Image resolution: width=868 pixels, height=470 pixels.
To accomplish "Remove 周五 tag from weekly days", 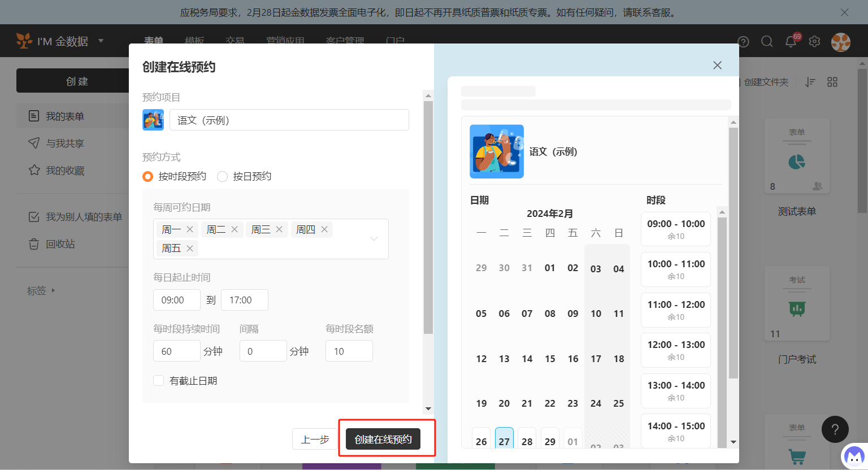I will tap(190, 248).
